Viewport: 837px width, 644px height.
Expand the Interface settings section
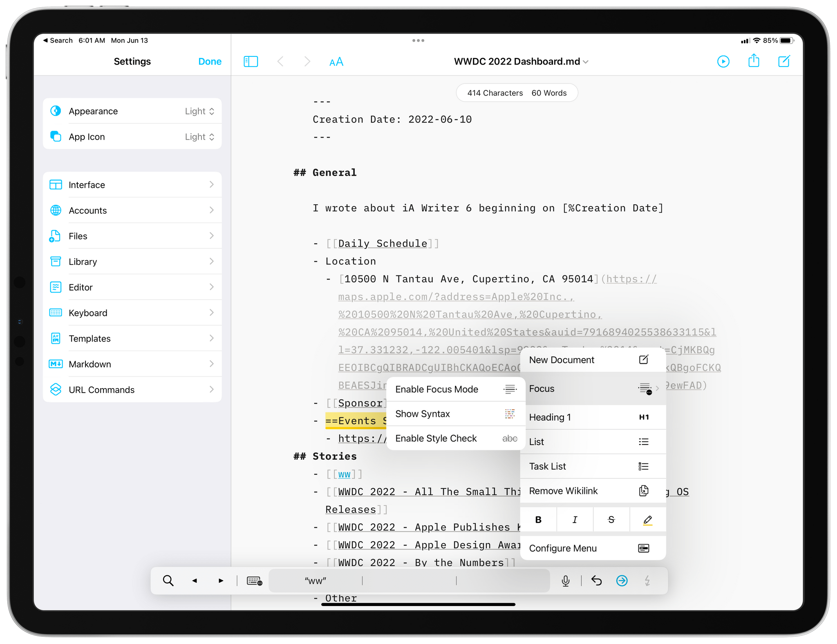click(133, 185)
